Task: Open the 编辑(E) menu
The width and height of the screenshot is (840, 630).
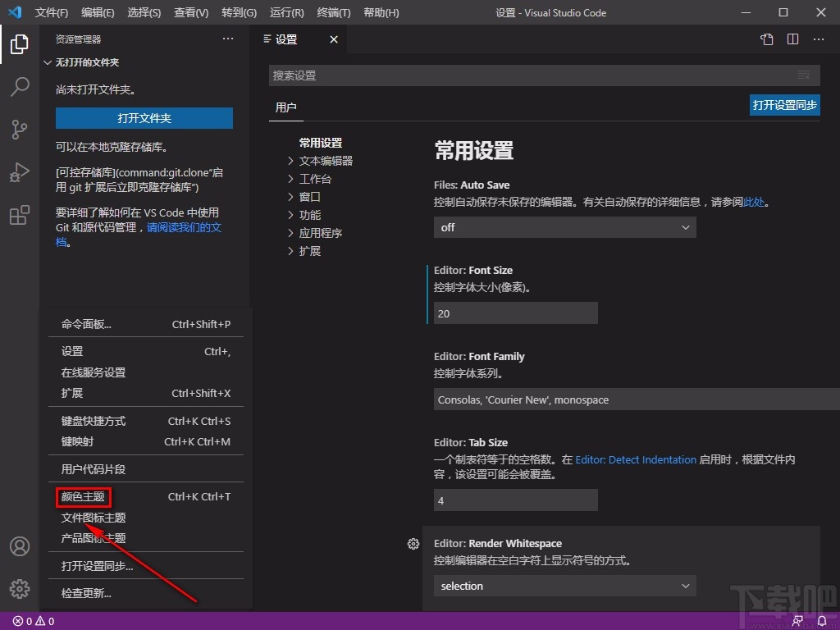Action: click(98, 12)
